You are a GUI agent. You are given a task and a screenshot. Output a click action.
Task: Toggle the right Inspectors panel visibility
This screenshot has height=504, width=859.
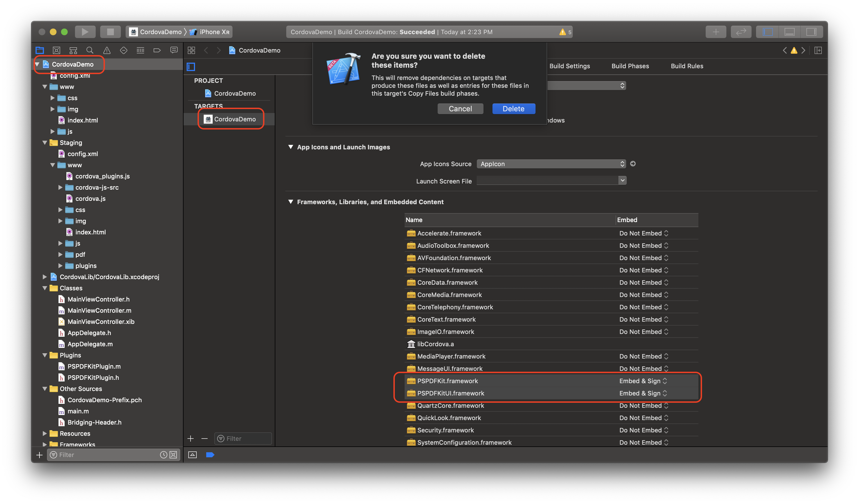pyautogui.click(x=811, y=32)
